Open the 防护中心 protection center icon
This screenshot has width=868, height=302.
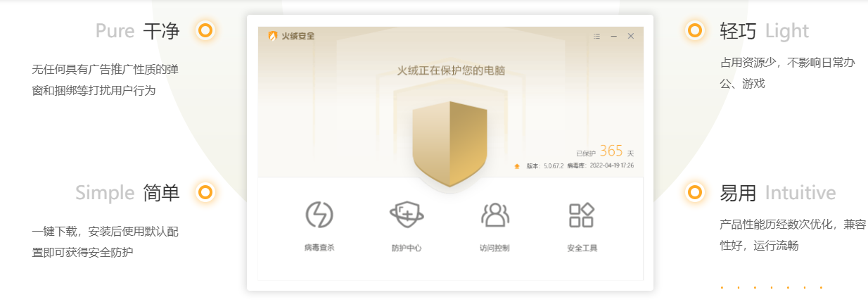407,215
